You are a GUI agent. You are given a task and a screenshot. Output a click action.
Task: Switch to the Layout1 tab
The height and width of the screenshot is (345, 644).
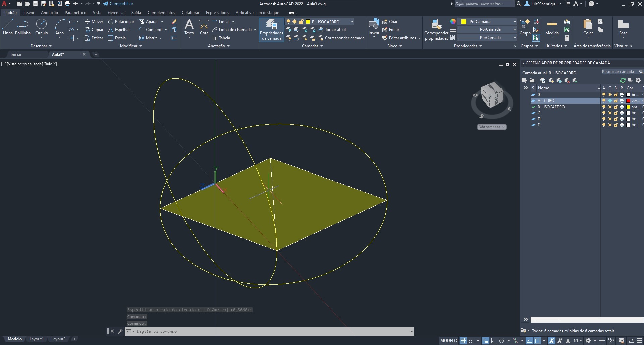(36, 339)
